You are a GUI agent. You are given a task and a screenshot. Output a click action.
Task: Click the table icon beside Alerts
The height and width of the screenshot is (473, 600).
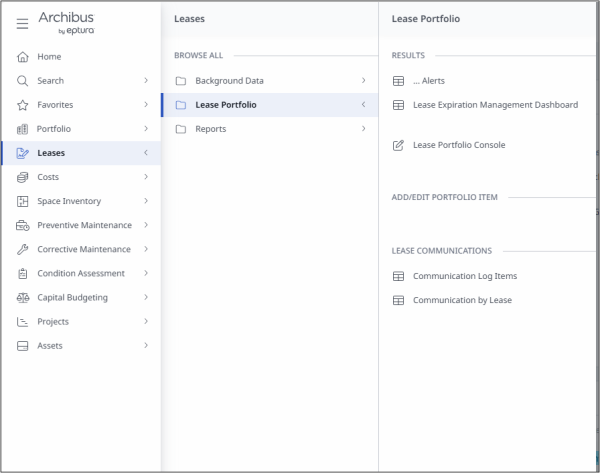click(398, 81)
